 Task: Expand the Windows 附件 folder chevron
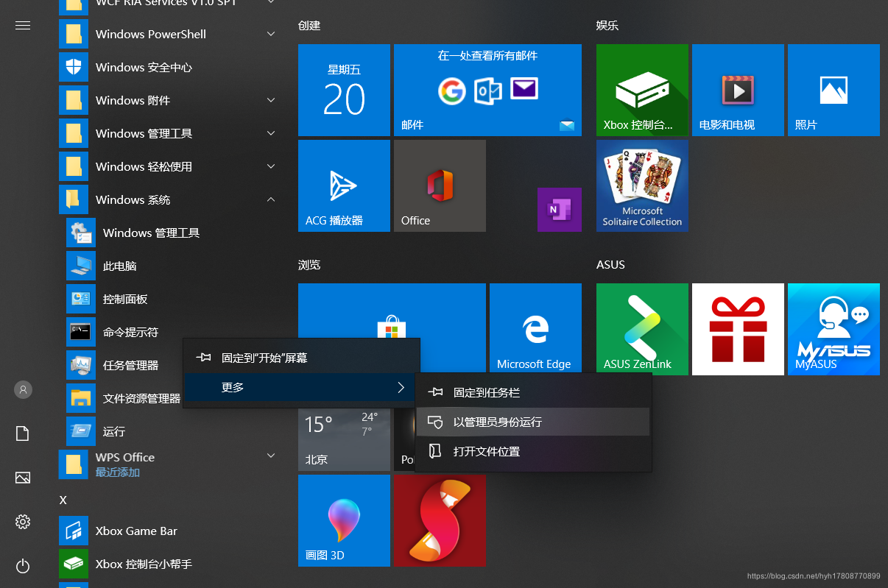271,100
